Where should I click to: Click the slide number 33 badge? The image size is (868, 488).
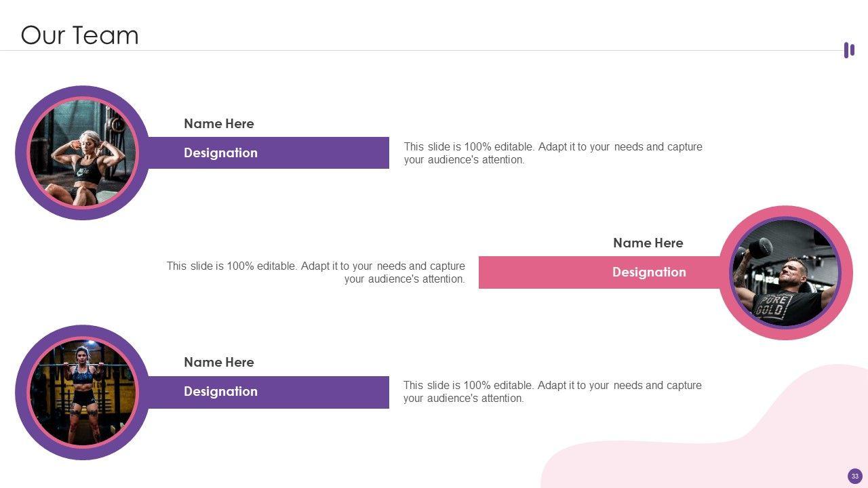(x=854, y=476)
